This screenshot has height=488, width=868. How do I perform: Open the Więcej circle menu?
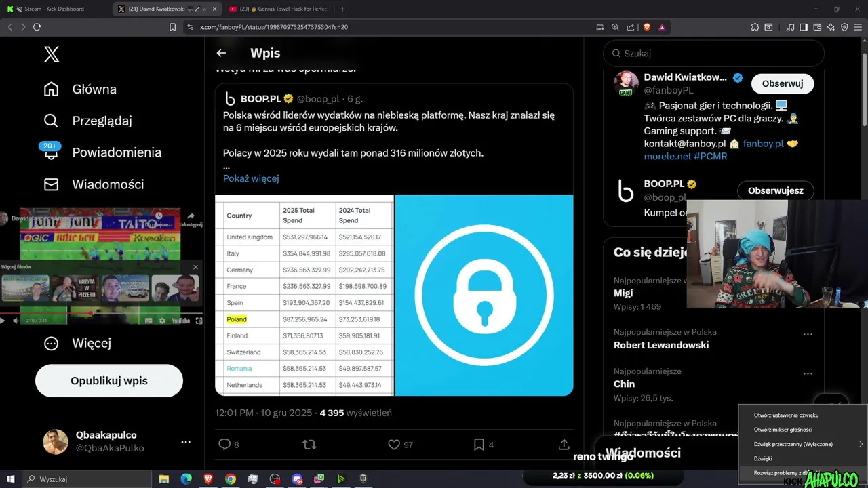tap(77, 343)
